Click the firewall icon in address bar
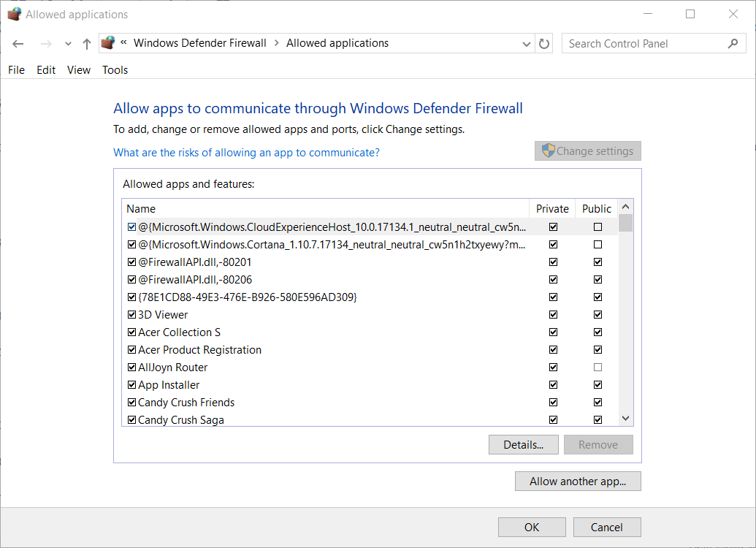The height and width of the screenshot is (548, 756). point(108,43)
